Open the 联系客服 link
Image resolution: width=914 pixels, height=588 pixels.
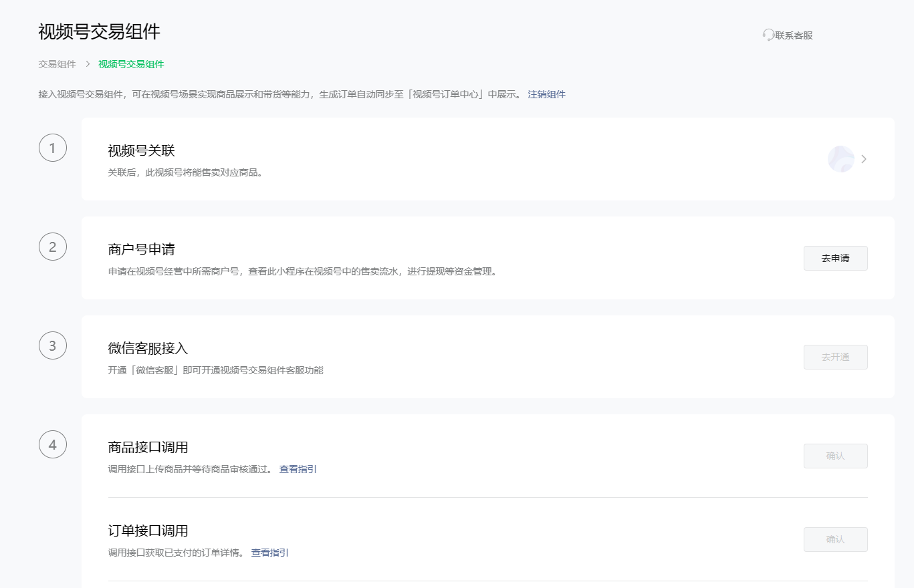pyautogui.click(x=794, y=35)
